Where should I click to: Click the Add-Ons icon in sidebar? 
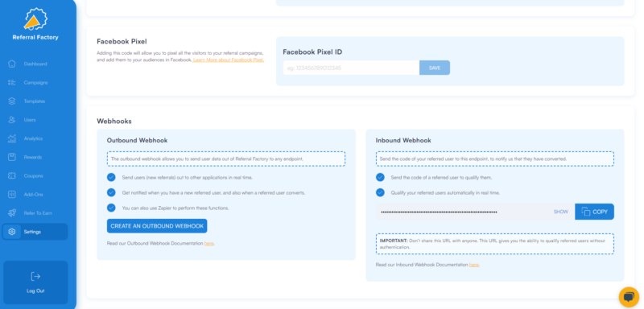12,195
